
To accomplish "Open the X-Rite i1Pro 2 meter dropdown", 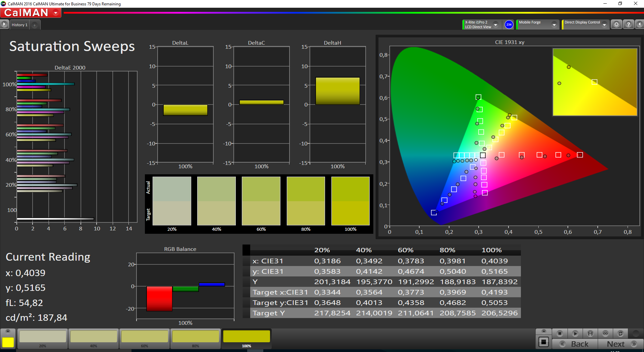I will click(495, 25).
